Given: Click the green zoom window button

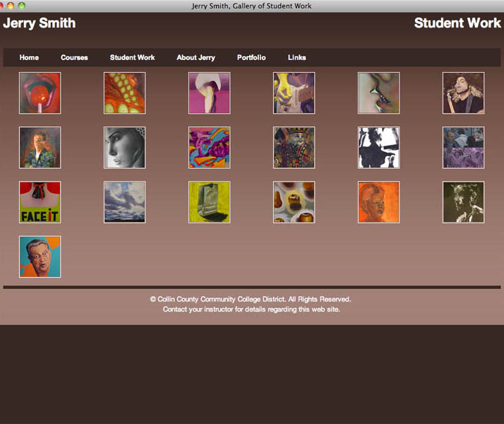Looking at the screenshot, I should point(22,6).
